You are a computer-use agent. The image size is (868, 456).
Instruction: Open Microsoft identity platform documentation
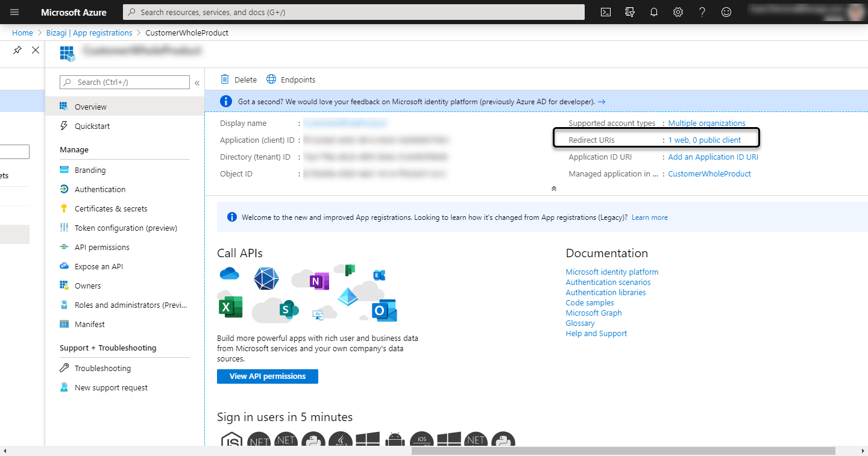point(612,272)
